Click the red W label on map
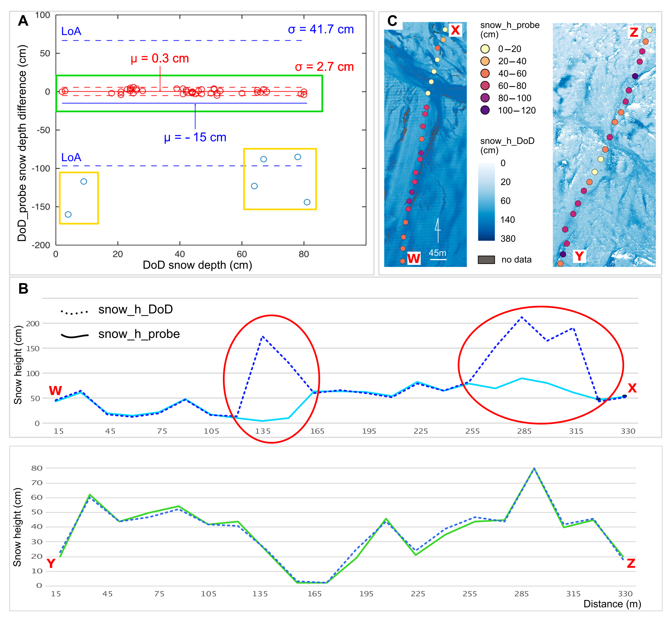The image size is (672, 619). 414,258
